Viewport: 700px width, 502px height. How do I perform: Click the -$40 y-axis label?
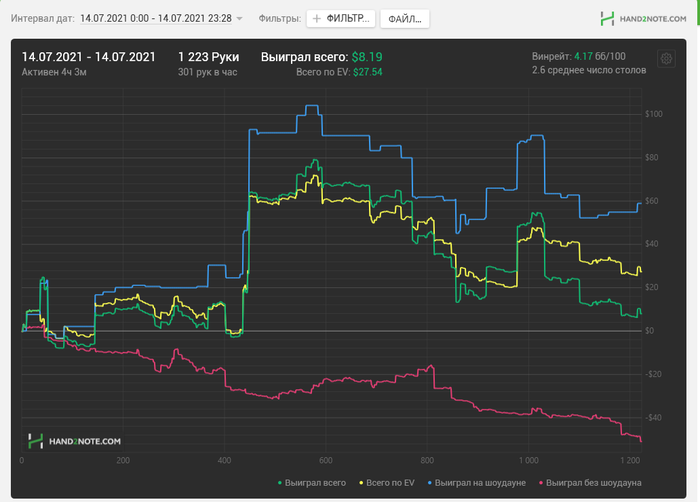pyautogui.click(x=653, y=418)
